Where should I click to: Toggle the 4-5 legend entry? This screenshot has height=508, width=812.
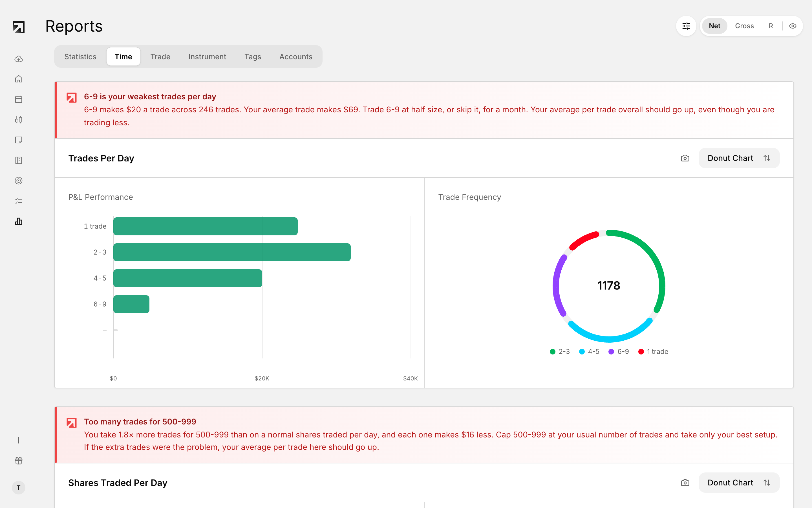coord(589,351)
